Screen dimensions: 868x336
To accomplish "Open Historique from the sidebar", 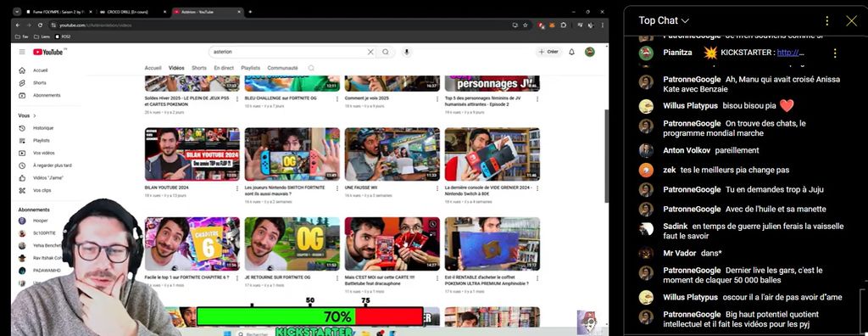I will pyautogui.click(x=43, y=128).
